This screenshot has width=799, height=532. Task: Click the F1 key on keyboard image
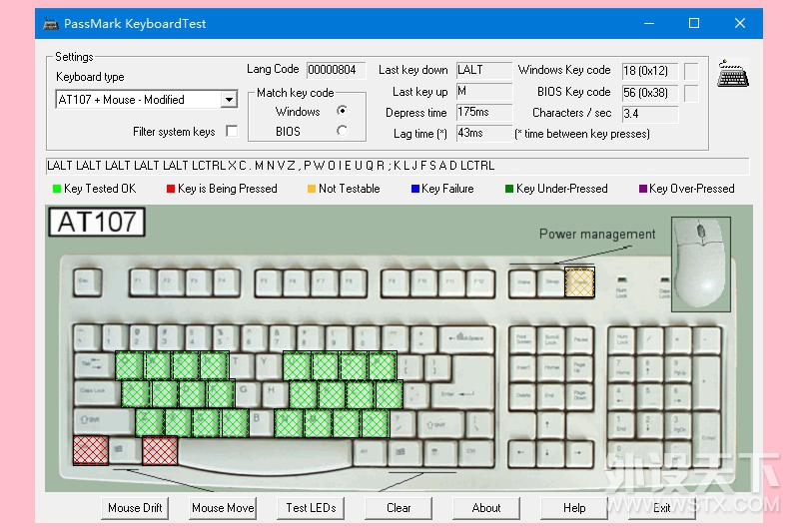click(x=143, y=282)
